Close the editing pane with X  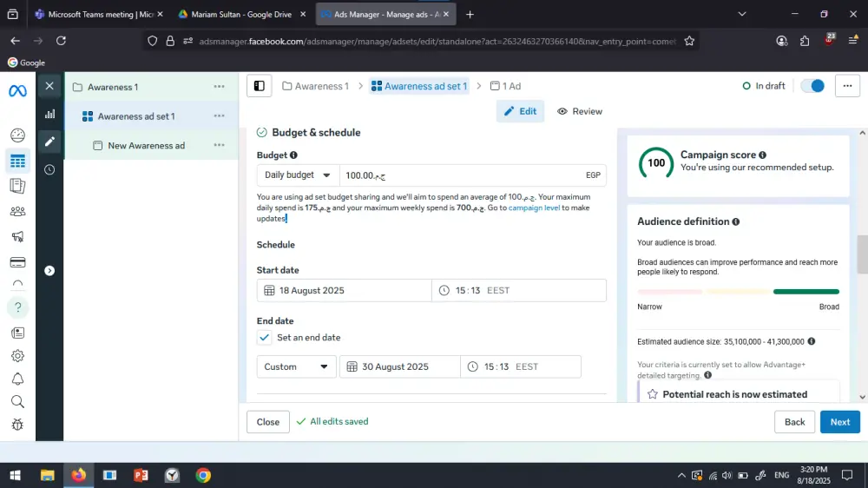49,86
